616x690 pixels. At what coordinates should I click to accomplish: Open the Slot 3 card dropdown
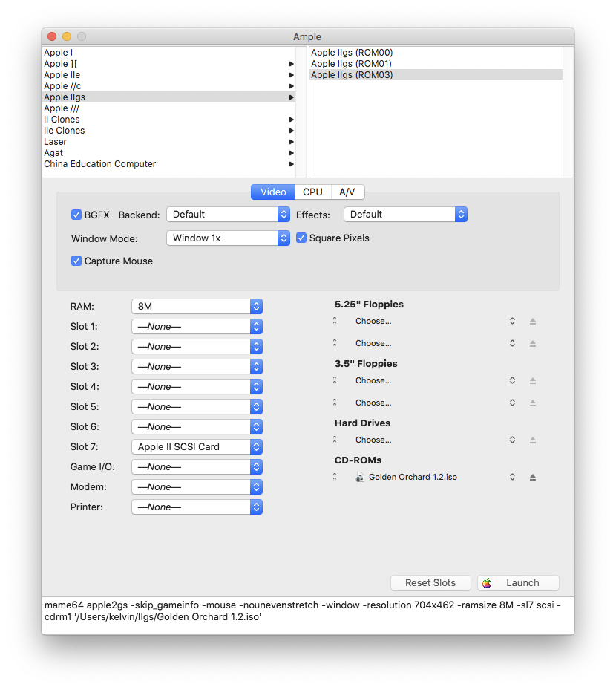click(197, 367)
